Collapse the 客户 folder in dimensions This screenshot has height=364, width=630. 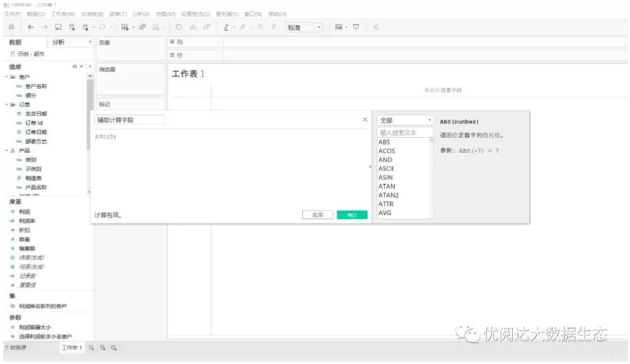pyautogui.click(x=7, y=77)
